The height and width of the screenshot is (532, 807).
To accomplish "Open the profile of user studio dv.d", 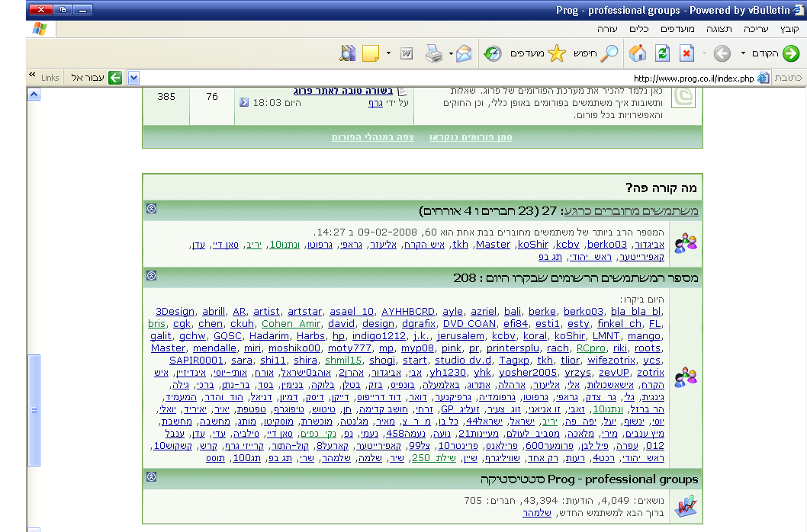I will [463, 361].
